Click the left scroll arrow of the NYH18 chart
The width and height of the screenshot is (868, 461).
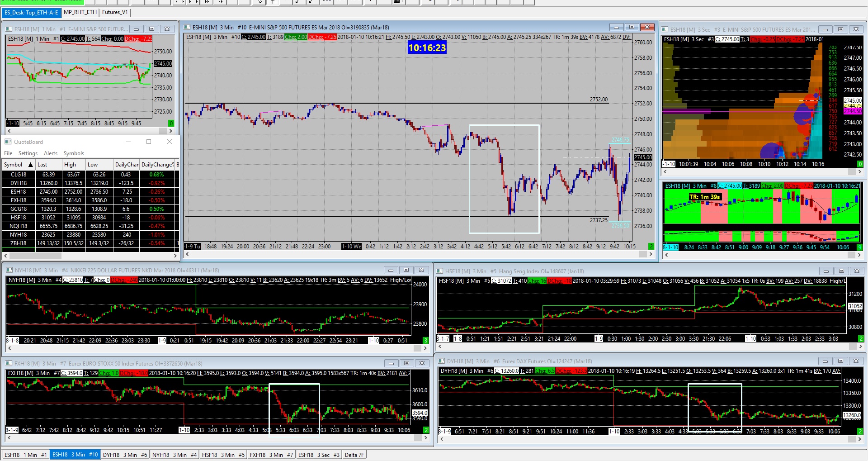pos(9,348)
